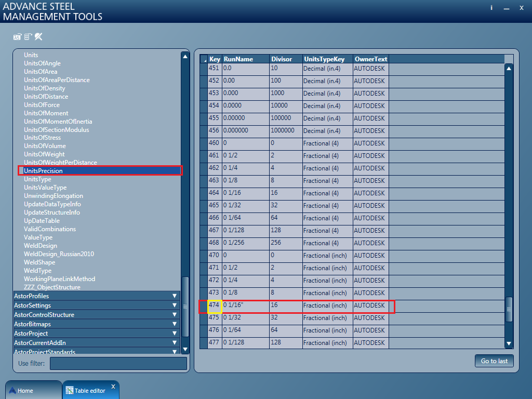Screen dimensions: 532x399
Task: Click the second database list toolbar icon
Action: 28,37
